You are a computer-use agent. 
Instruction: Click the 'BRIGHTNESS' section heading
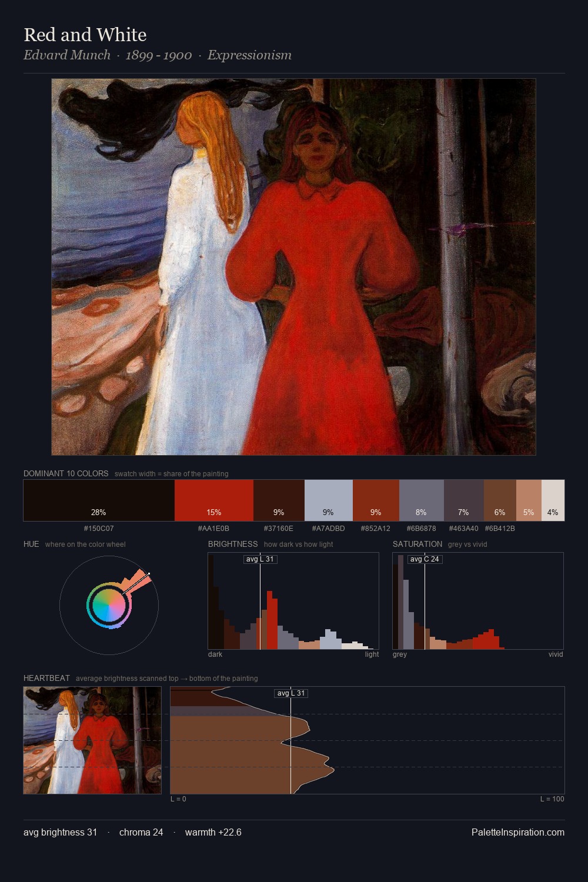[x=233, y=544]
